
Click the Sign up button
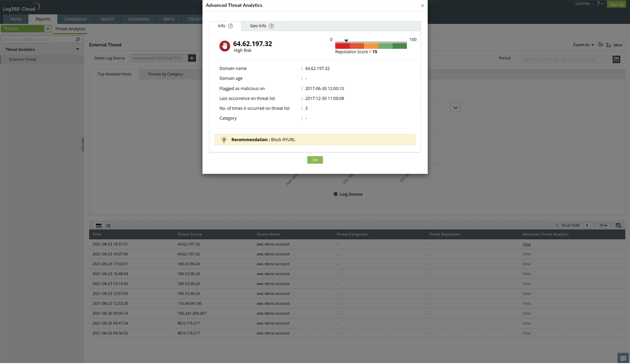[616, 4]
